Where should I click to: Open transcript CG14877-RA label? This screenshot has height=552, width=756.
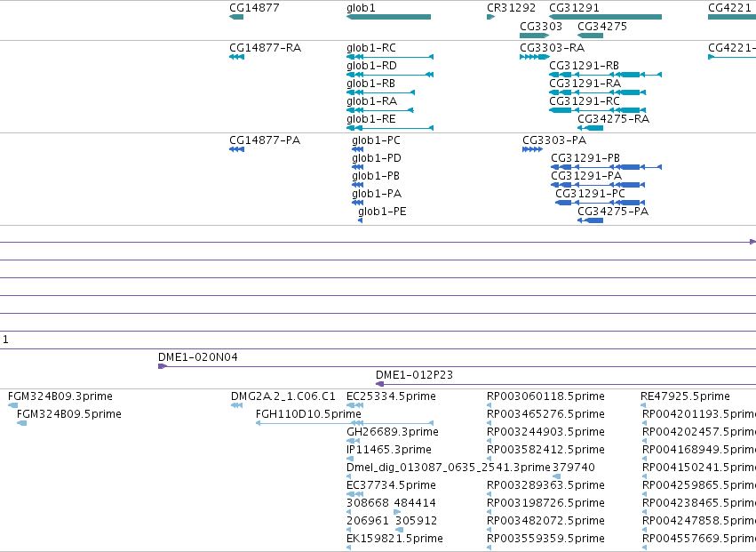pos(266,48)
